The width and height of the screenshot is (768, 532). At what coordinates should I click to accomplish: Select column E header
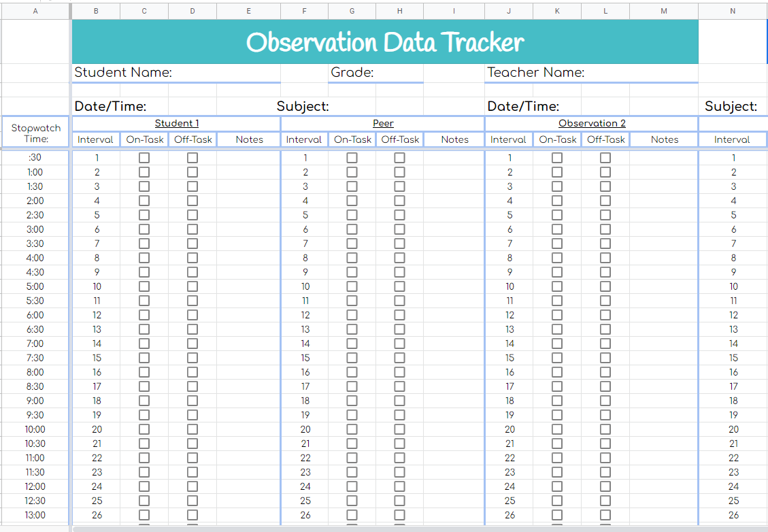pyautogui.click(x=249, y=11)
